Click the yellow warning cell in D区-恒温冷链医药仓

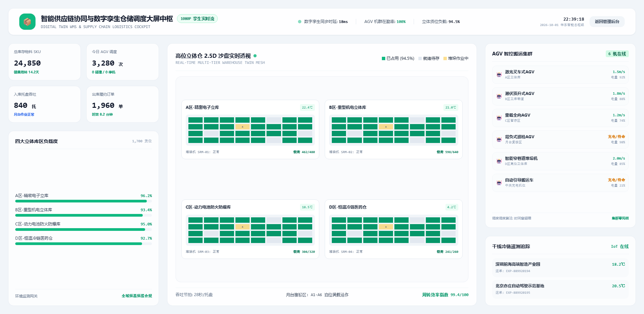click(386, 227)
